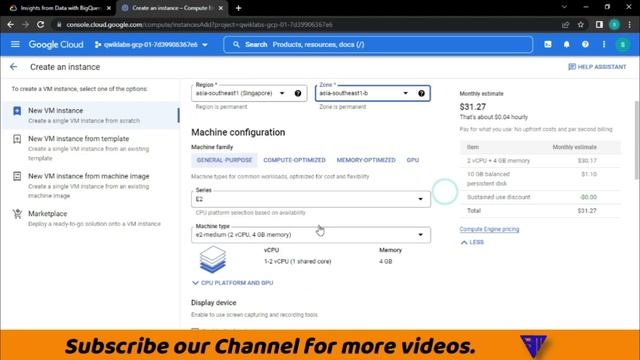This screenshot has height=360, width=640.
Task: Click the New VM instance icon
Action: coord(17,111)
